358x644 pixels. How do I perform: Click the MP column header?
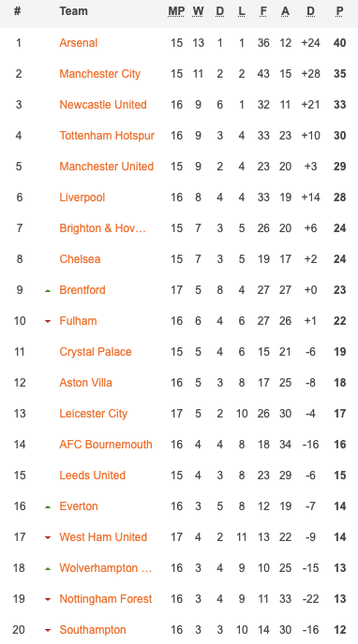tap(176, 11)
